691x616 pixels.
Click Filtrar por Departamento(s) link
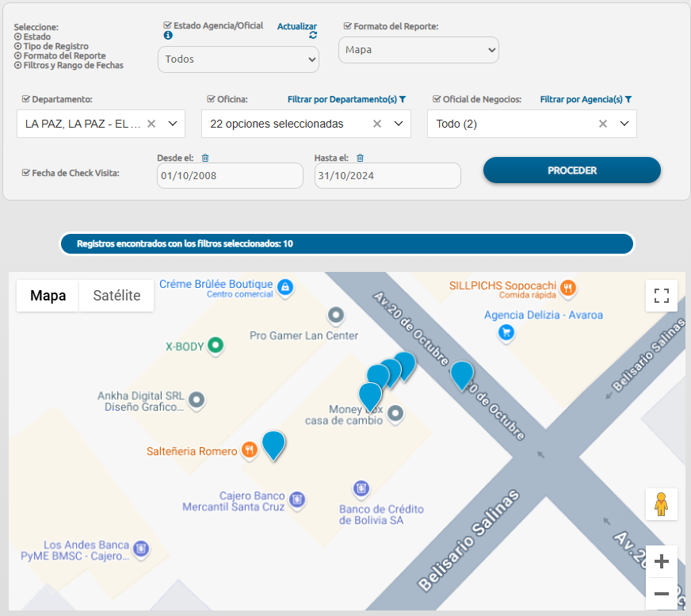[x=346, y=99]
